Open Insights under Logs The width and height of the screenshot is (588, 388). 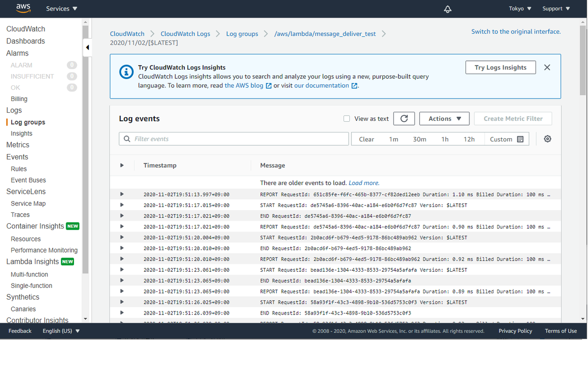click(x=22, y=133)
